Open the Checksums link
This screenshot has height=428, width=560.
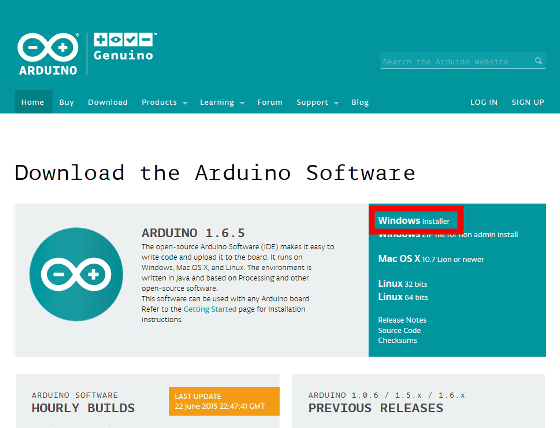coord(398,340)
